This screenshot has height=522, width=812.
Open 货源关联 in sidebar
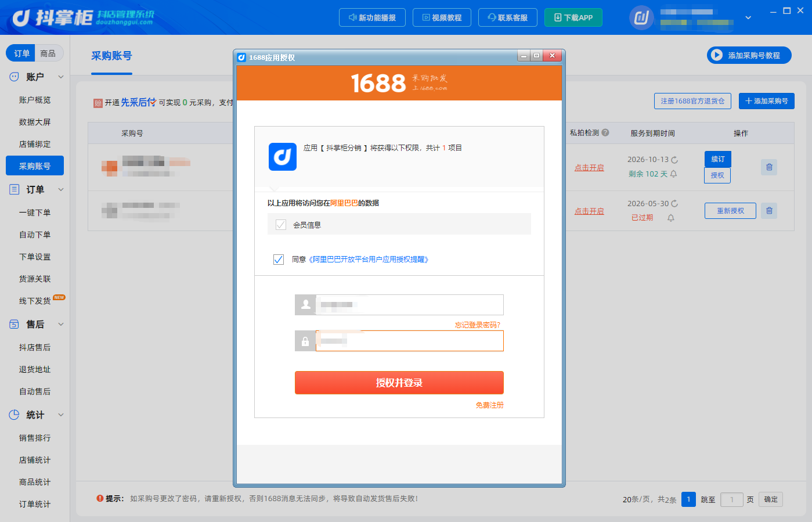click(35, 279)
